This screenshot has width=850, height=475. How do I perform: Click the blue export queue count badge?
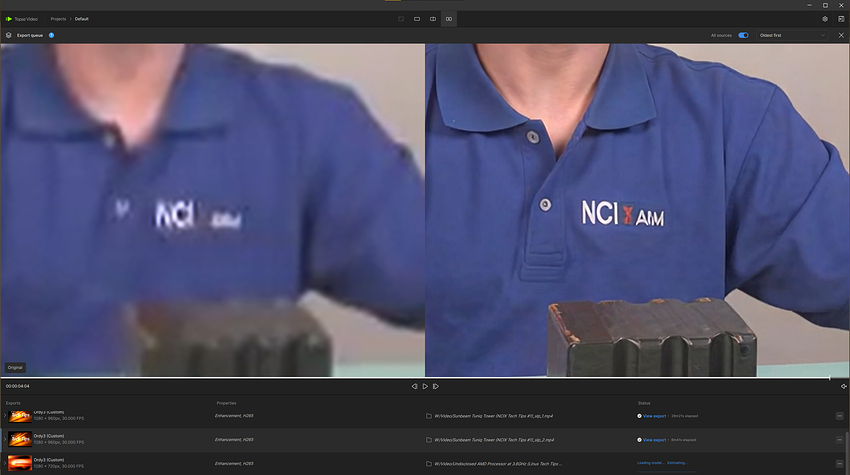pyautogui.click(x=51, y=35)
